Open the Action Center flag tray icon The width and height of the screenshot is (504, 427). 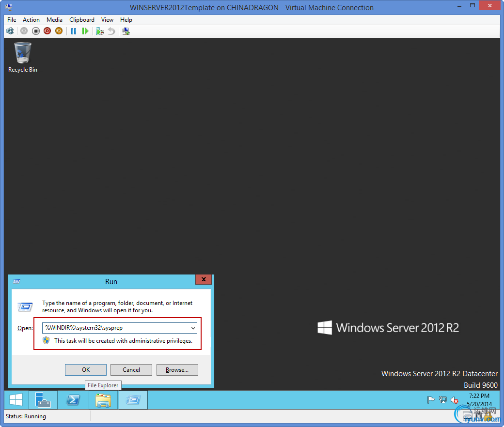pos(431,400)
